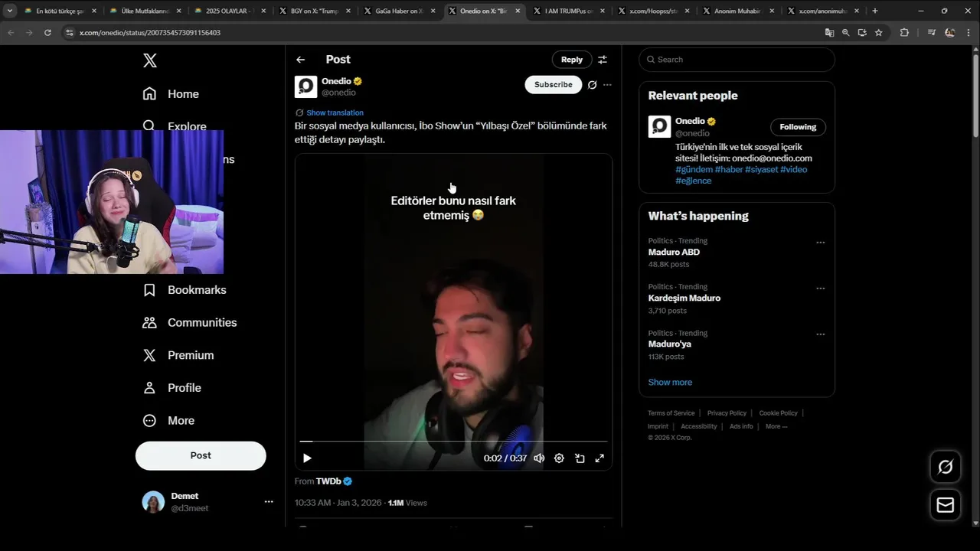Screen dimensions: 980x551
Task: Open options for Kardeşim Maduro trend
Action: (821, 289)
